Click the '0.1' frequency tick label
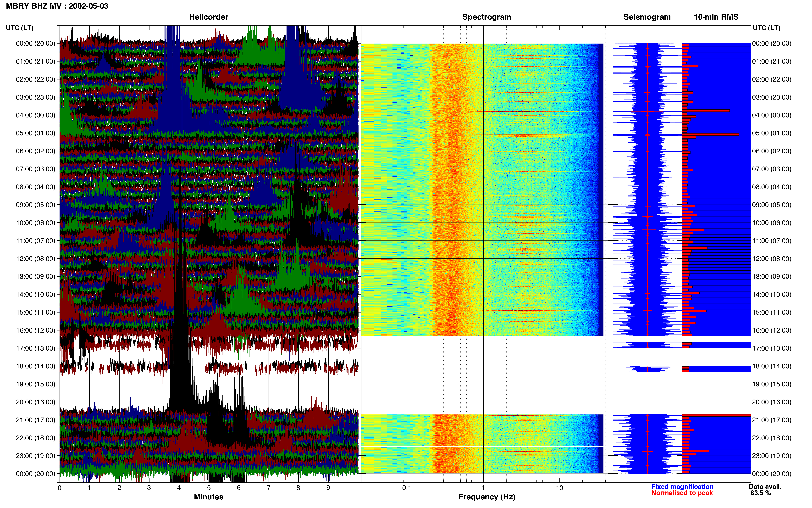The height and width of the screenshot is (508, 812). point(407,488)
